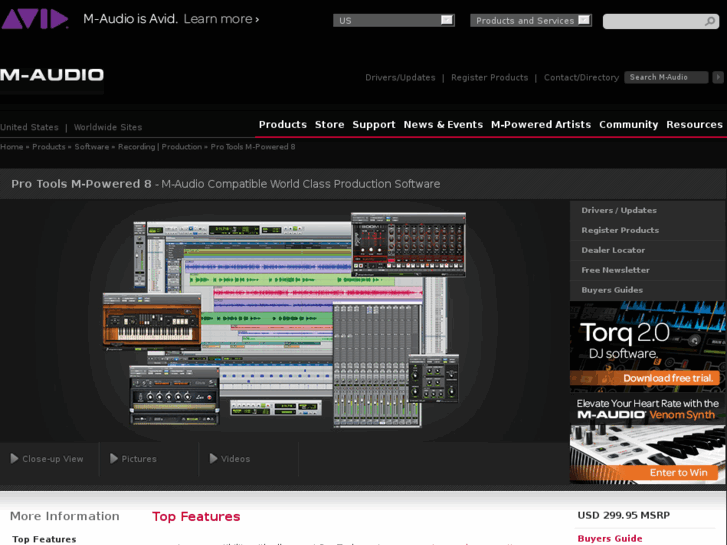Click the Buyers Guide link below the price
This screenshot has height=545, width=727.
click(x=610, y=539)
